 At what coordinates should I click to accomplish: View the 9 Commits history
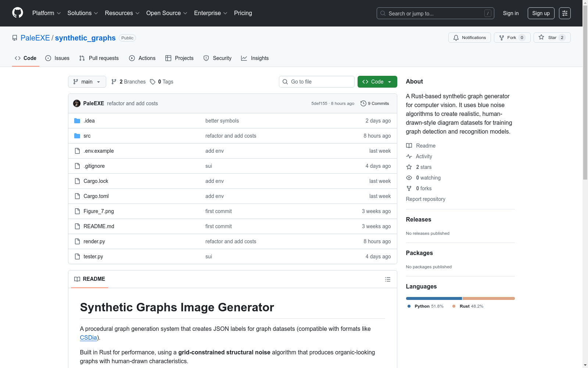point(375,103)
